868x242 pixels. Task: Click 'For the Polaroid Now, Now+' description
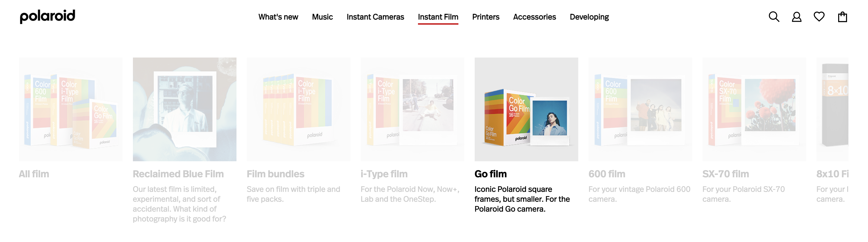click(x=410, y=194)
